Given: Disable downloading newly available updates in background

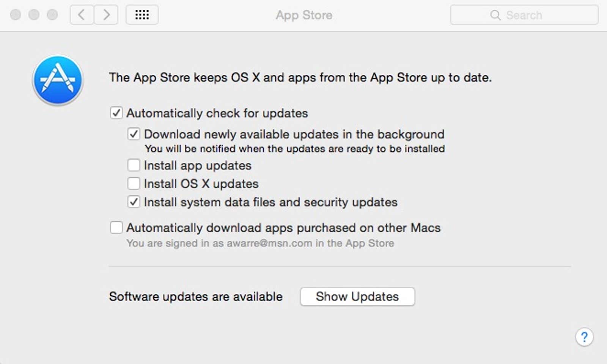Looking at the screenshot, I should pos(134,134).
